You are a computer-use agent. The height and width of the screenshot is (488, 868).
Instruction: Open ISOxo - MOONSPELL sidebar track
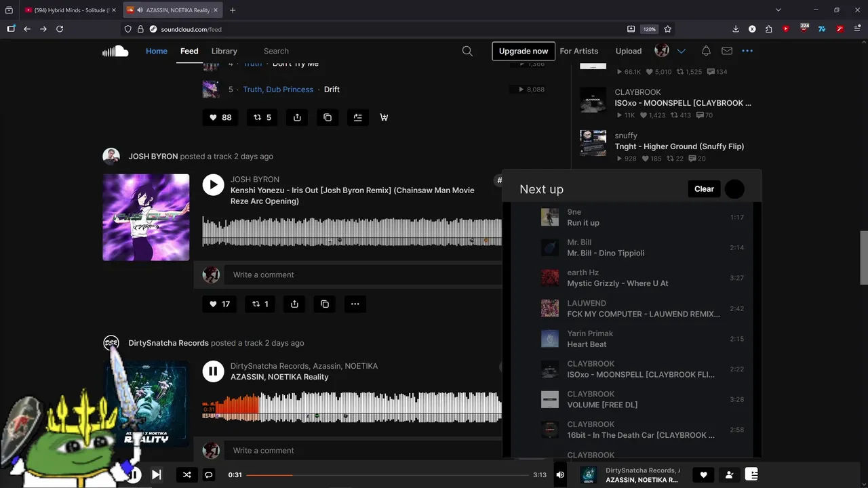click(683, 103)
